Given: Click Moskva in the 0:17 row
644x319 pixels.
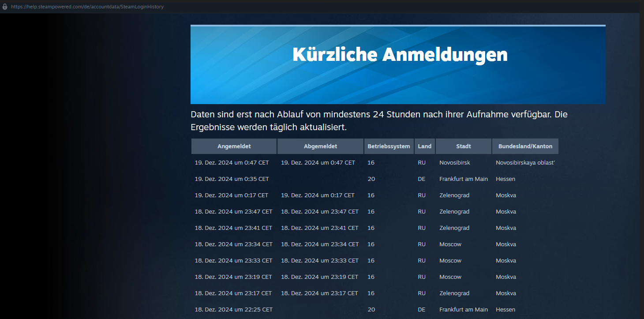Looking at the screenshot, I should tap(506, 195).
